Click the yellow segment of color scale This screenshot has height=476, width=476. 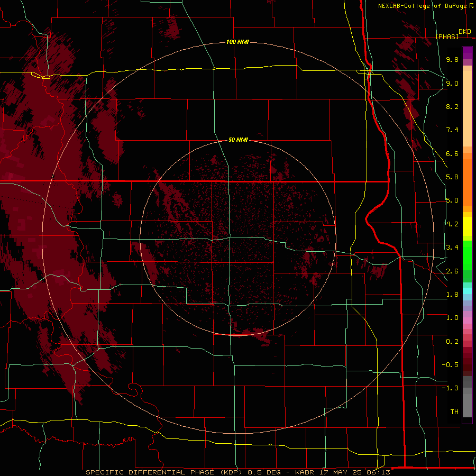pos(467,226)
